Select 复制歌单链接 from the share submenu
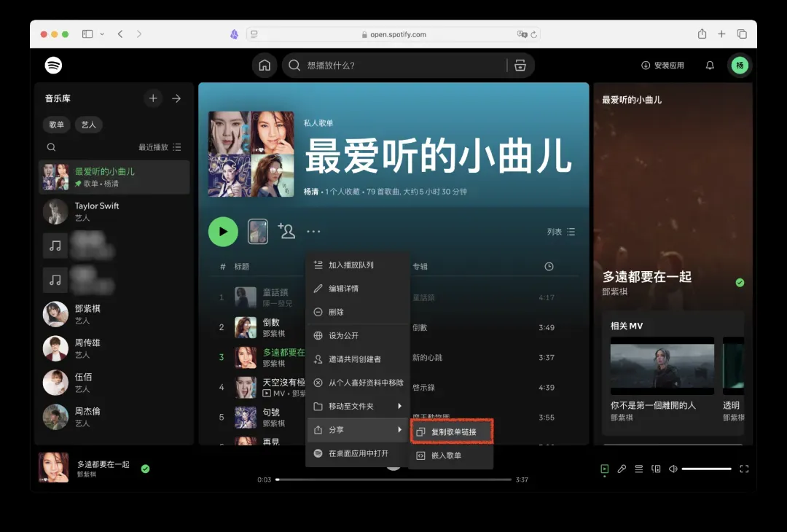The width and height of the screenshot is (787, 532). (x=453, y=432)
